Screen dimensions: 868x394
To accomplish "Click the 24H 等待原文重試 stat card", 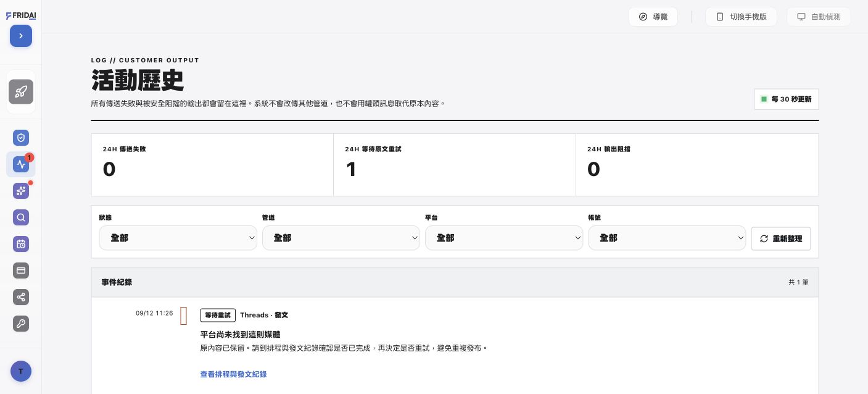I will click(x=455, y=165).
